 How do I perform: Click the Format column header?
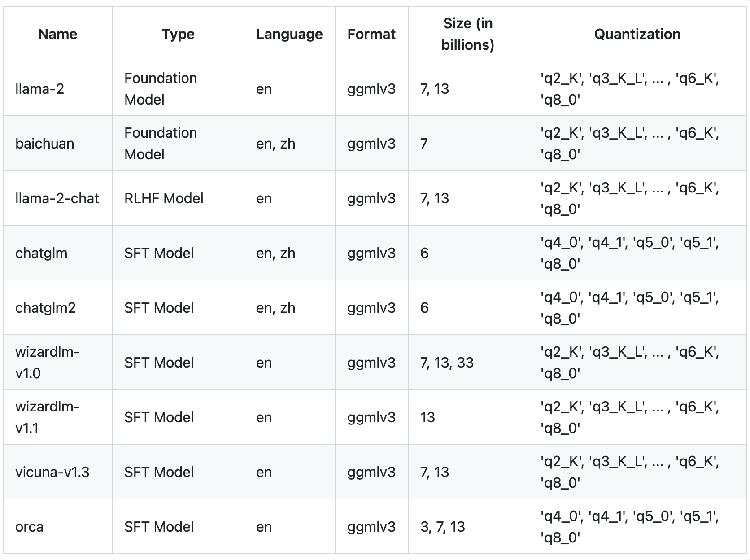[371, 34]
